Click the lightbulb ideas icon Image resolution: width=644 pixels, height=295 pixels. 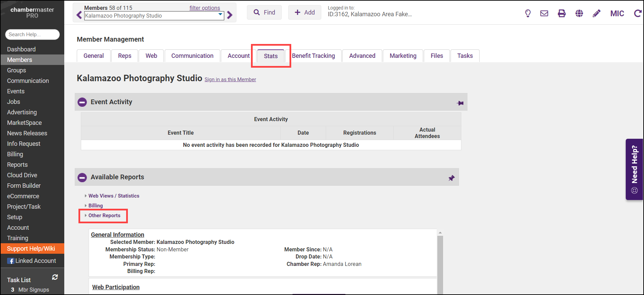click(528, 14)
